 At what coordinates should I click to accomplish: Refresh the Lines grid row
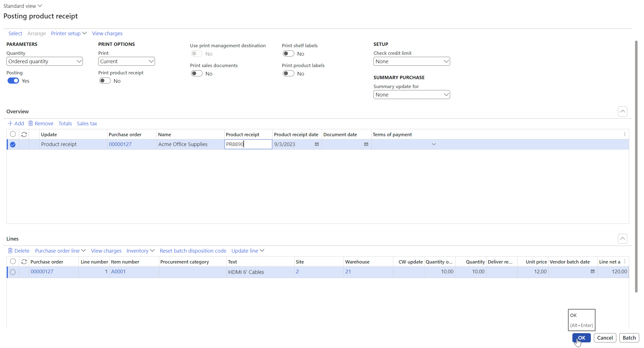(x=24, y=262)
